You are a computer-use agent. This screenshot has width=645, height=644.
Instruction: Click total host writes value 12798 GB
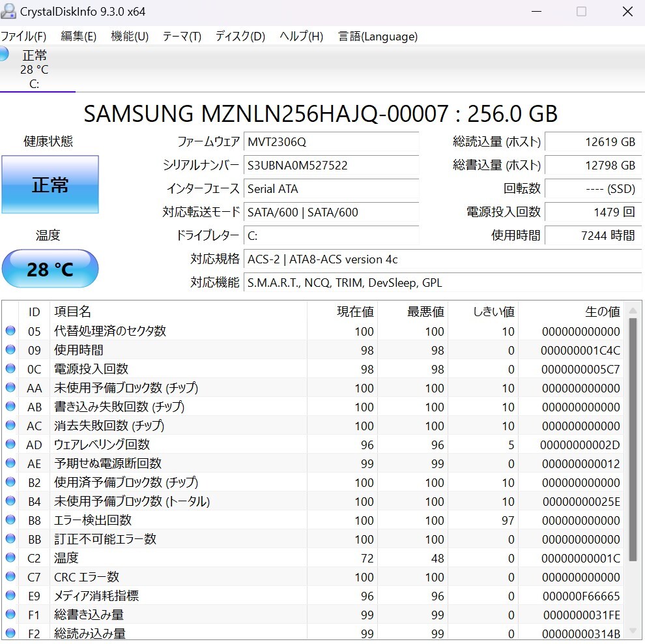point(593,166)
